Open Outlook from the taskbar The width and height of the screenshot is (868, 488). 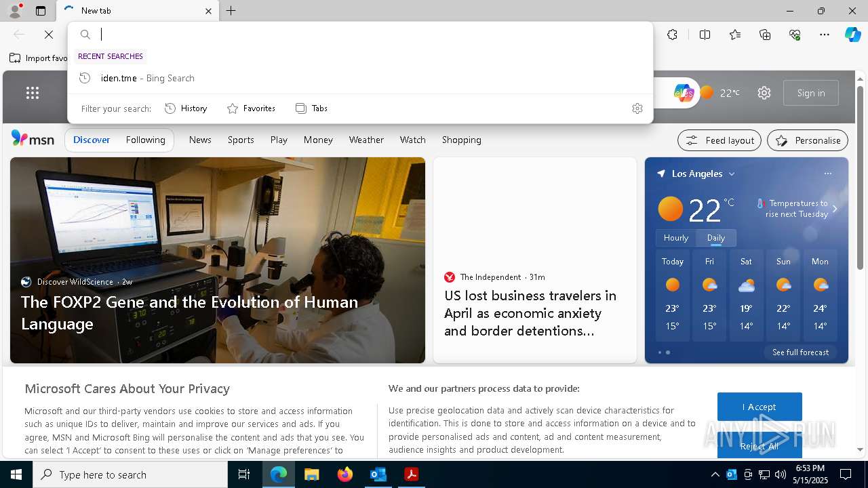[x=378, y=474]
